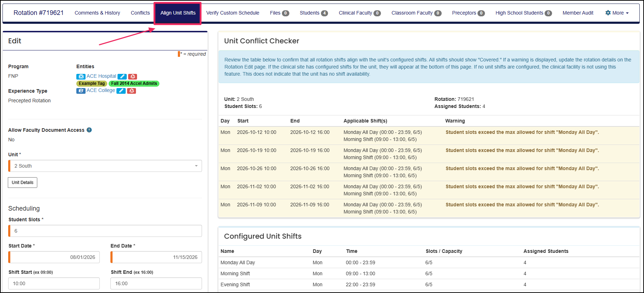This screenshot has width=644, height=293.
Task: Focus the Student Slots input field
Action: [x=105, y=231]
